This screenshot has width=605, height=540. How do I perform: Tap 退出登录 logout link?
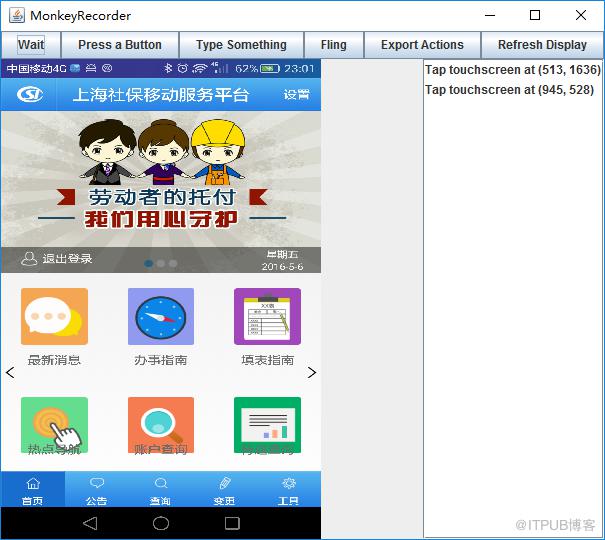(x=67, y=258)
